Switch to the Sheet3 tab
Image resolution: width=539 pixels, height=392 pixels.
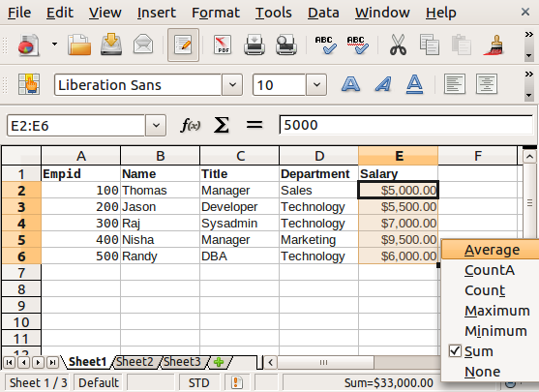pyautogui.click(x=182, y=362)
